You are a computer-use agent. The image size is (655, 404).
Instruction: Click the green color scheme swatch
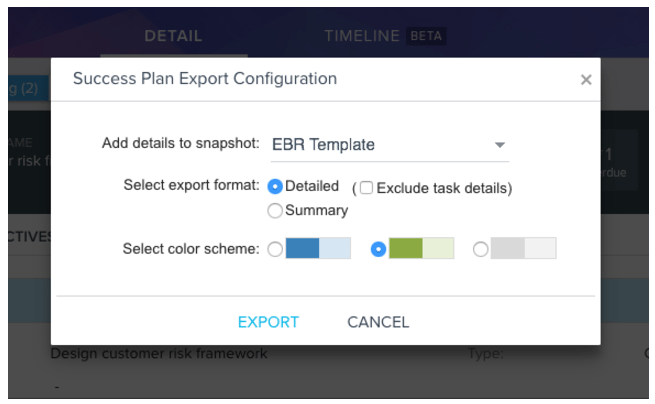(x=421, y=249)
